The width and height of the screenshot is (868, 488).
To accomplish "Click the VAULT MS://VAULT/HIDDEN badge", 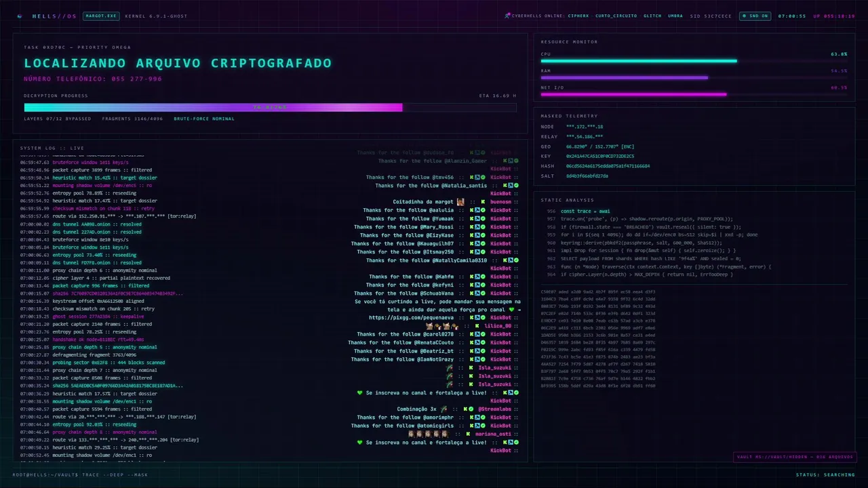I will point(795,457).
